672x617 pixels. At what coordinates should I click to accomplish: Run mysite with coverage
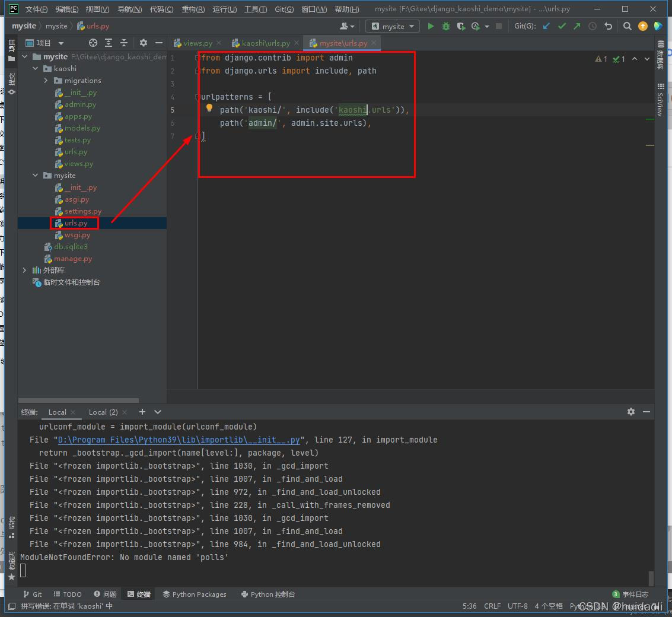[461, 26]
